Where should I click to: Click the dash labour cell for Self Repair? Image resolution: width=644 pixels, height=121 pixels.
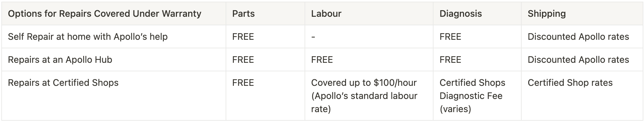tap(313, 37)
